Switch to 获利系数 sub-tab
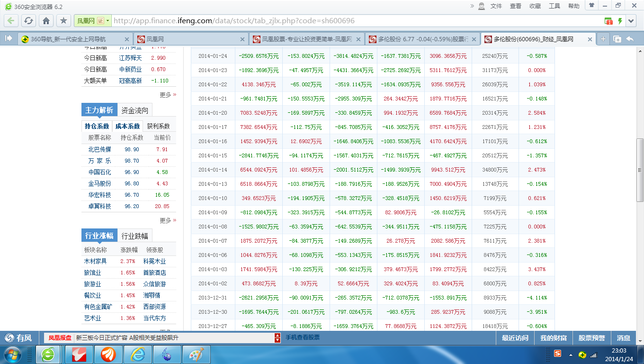This screenshot has height=364, width=644. (x=158, y=126)
